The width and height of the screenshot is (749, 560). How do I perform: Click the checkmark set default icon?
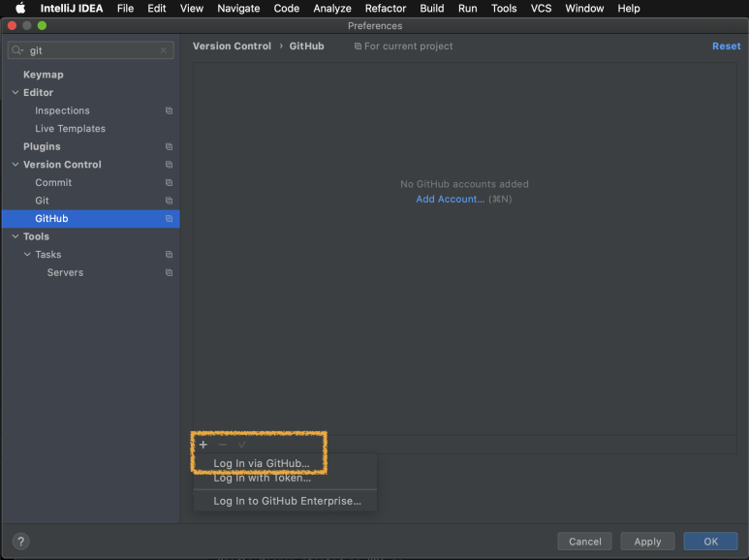(241, 445)
